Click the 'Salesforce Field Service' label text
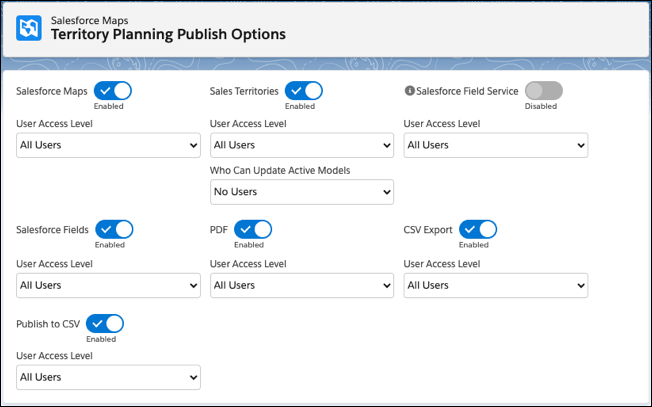This screenshot has height=407, width=652. pos(467,91)
